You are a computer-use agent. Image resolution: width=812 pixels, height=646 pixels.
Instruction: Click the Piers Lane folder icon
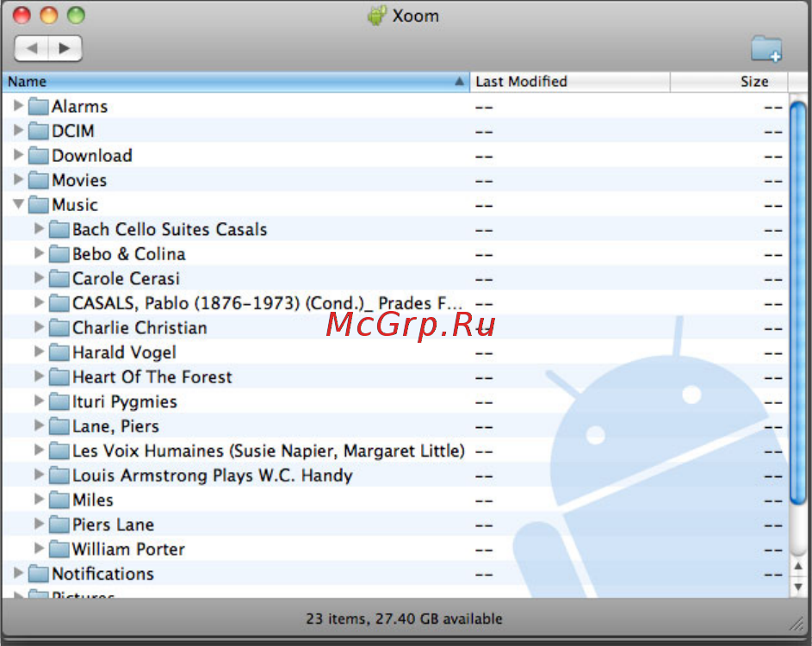coord(59,525)
